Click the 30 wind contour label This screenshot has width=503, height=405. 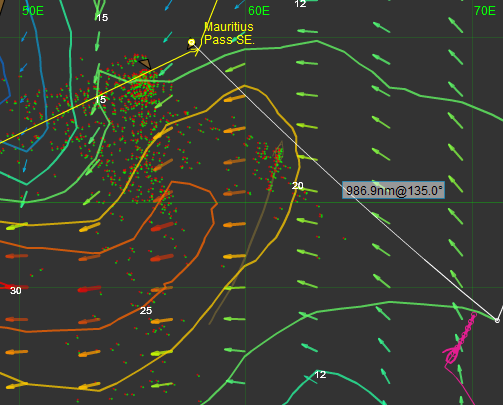(x=16, y=291)
